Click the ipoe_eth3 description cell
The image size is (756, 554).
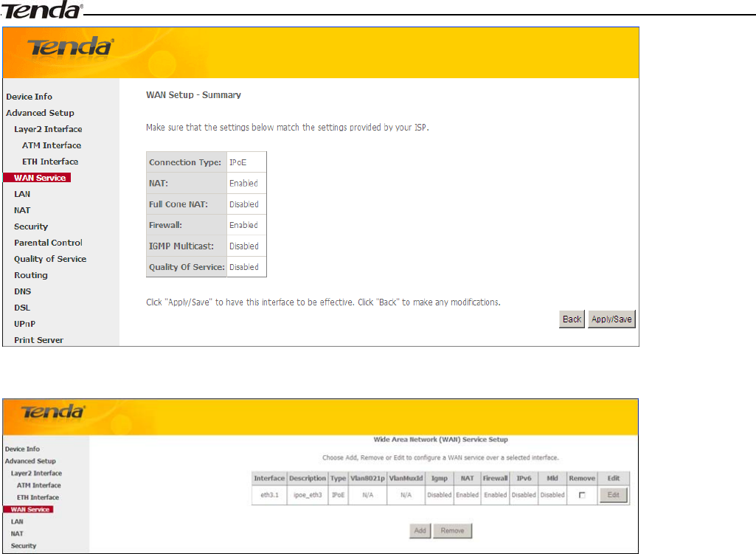pyautogui.click(x=308, y=495)
